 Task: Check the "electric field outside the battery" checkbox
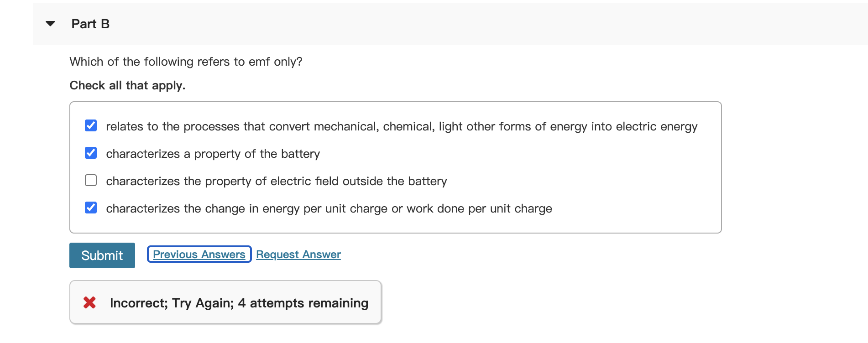click(x=91, y=180)
